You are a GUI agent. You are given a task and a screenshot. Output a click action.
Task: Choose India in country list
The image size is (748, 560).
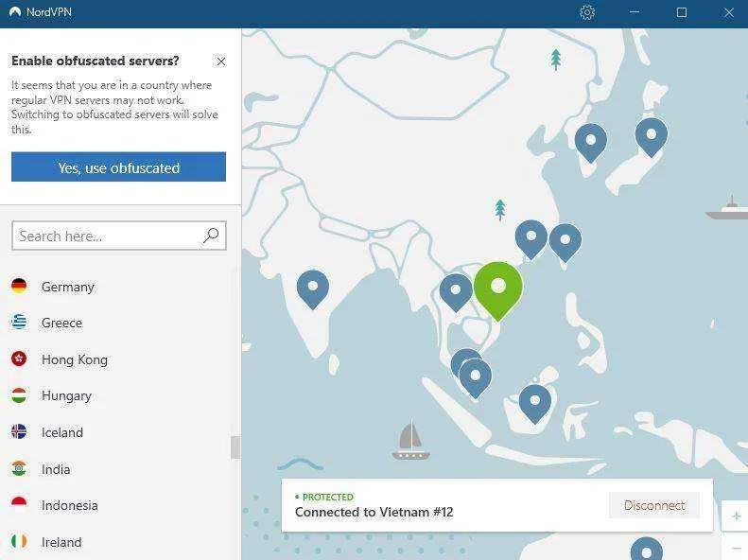click(x=56, y=469)
